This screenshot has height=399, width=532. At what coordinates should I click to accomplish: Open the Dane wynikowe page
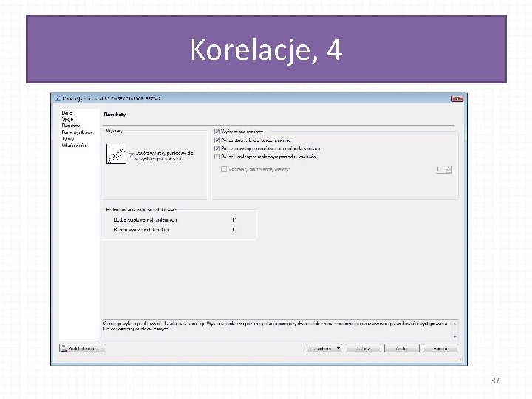[77, 132]
